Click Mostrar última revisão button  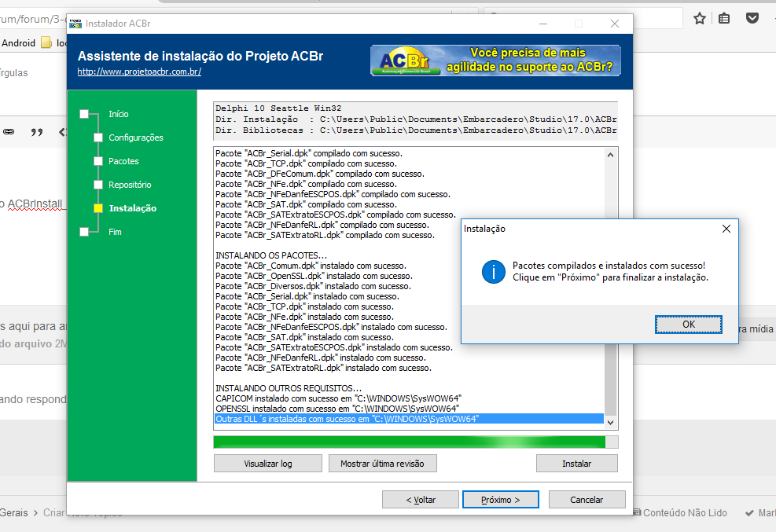(382, 464)
